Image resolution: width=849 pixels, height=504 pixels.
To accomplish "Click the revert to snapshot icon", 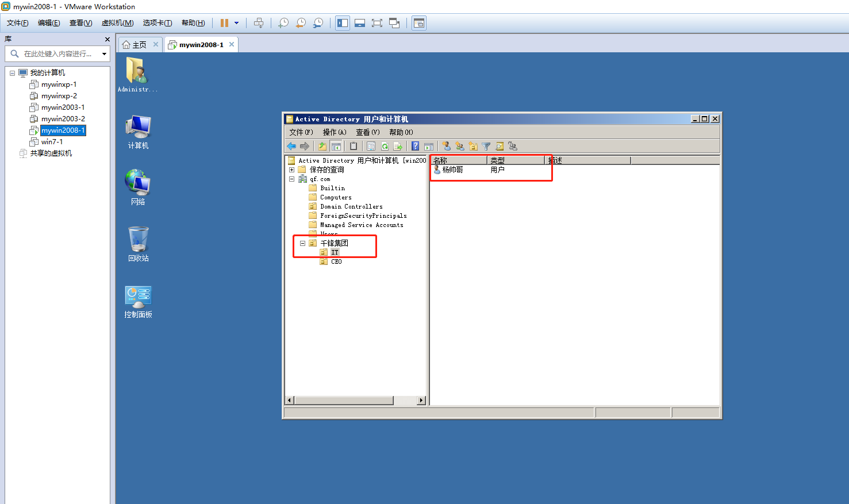I will 301,23.
